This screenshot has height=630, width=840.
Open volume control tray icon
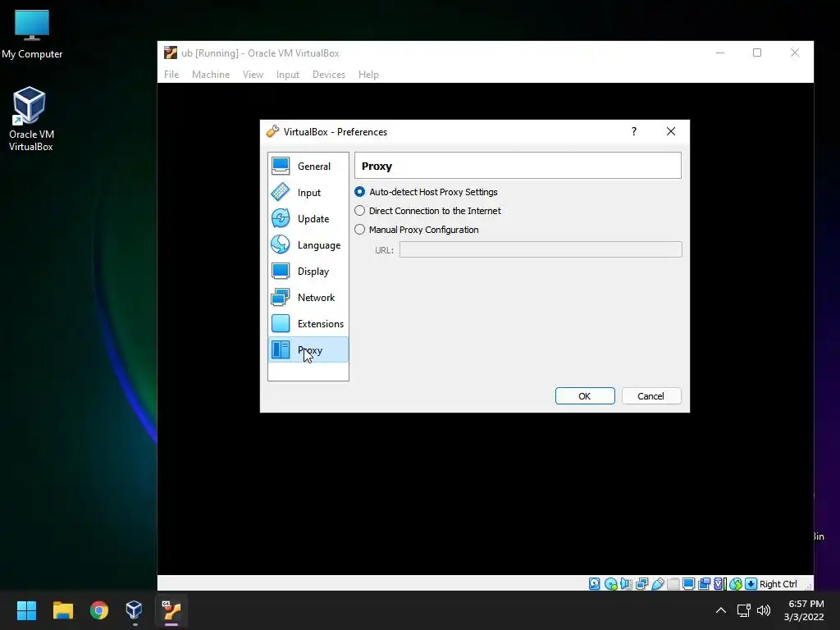tap(764, 610)
